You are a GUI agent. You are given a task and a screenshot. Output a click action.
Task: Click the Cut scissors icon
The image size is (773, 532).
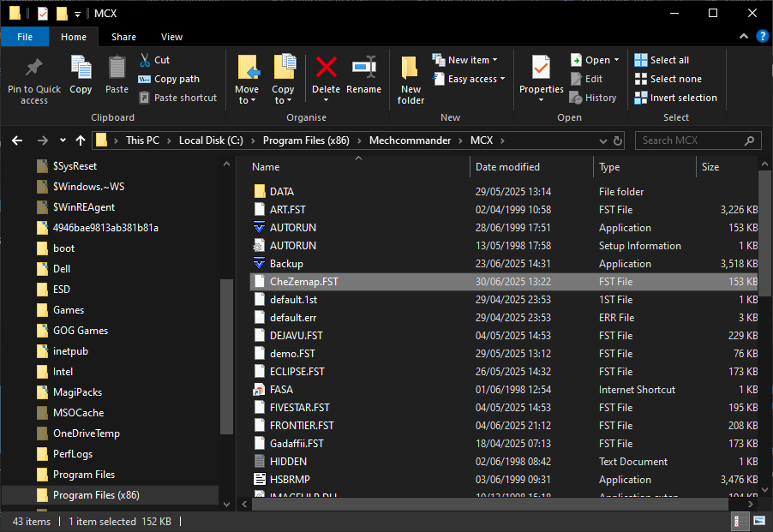click(145, 60)
